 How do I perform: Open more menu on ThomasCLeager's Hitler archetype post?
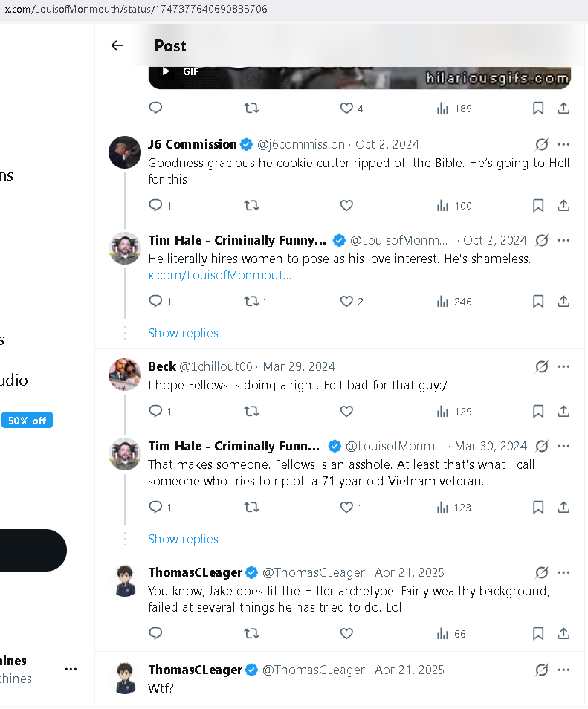(x=563, y=572)
